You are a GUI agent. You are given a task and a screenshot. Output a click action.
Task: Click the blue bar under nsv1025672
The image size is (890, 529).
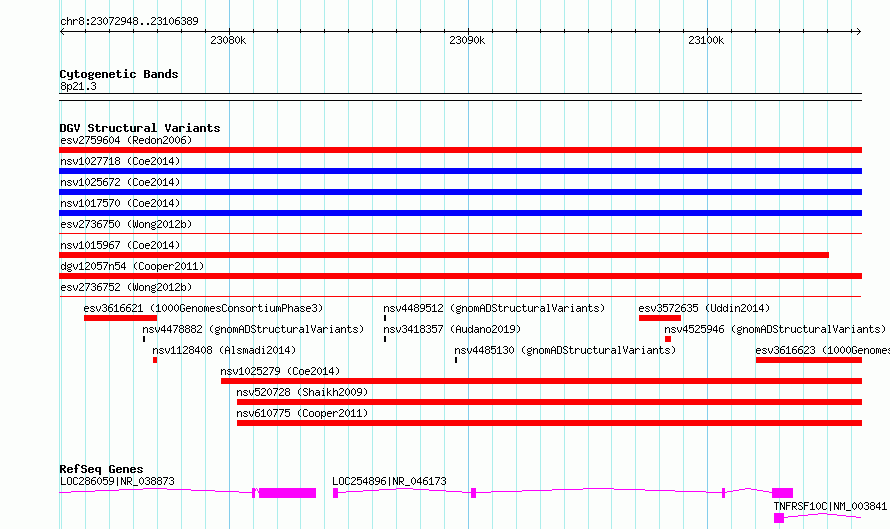pyautogui.click(x=460, y=192)
